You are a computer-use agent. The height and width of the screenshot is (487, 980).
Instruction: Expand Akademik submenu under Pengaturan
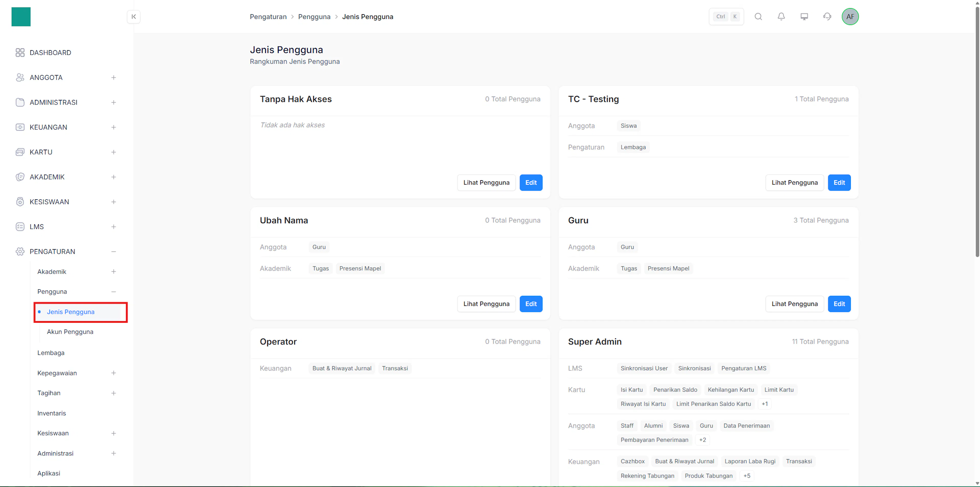coord(113,272)
